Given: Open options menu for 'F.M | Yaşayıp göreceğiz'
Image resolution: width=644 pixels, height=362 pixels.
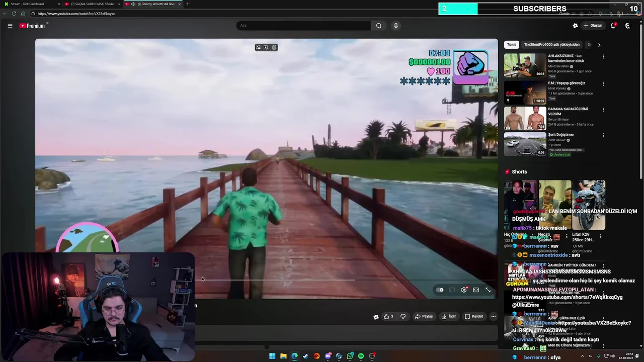Looking at the screenshot, I should click(x=603, y=83).
